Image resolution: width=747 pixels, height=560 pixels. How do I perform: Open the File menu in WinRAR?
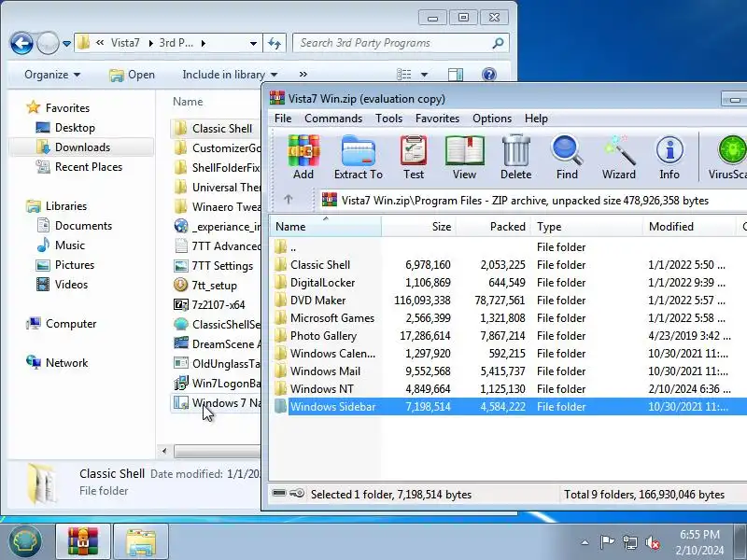(283, 119)
